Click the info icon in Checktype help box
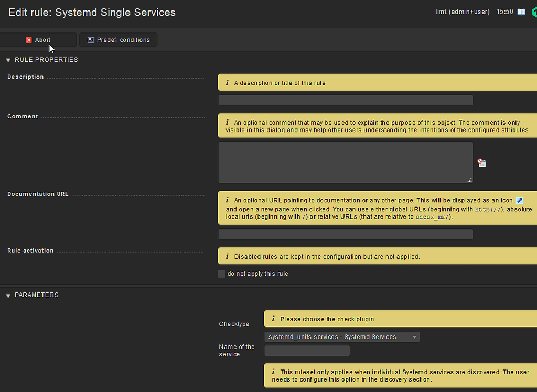Image resolution: width=537 pixels, height=392 pixels. (273, 319)
